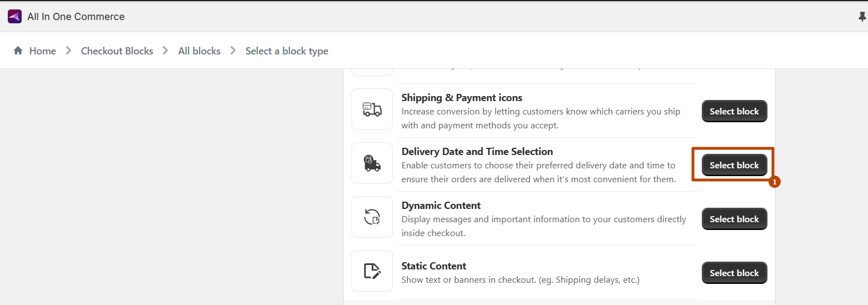The image size is (868, 305).
Task: Select block for Shipping & Payment icons
Action: 734,111
